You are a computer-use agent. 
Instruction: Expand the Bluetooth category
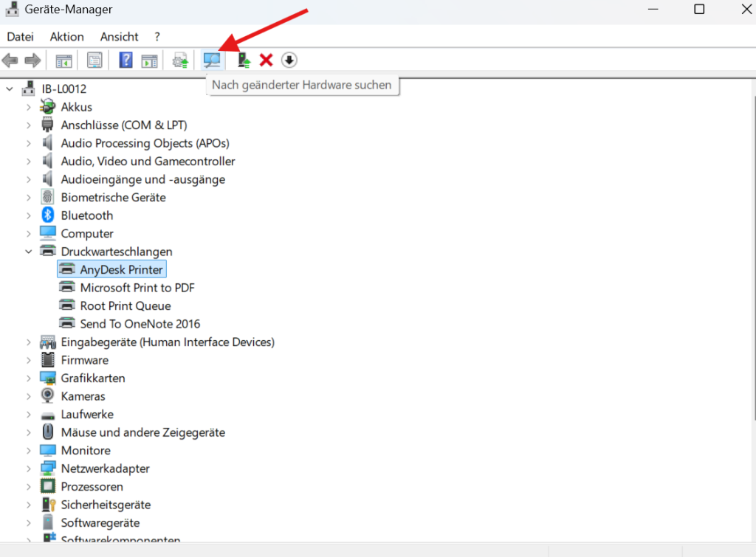pyautogui.click(x=29, y=216)
